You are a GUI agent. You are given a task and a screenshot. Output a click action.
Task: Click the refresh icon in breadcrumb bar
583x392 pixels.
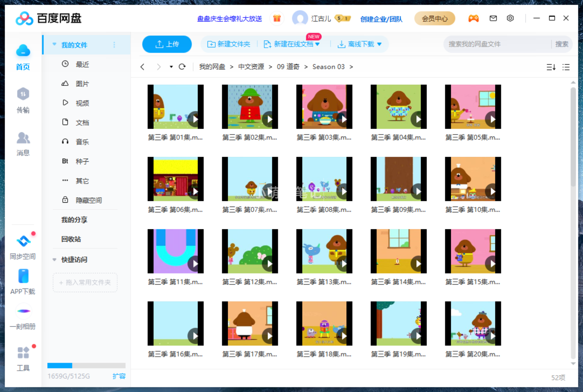(182, 66)
